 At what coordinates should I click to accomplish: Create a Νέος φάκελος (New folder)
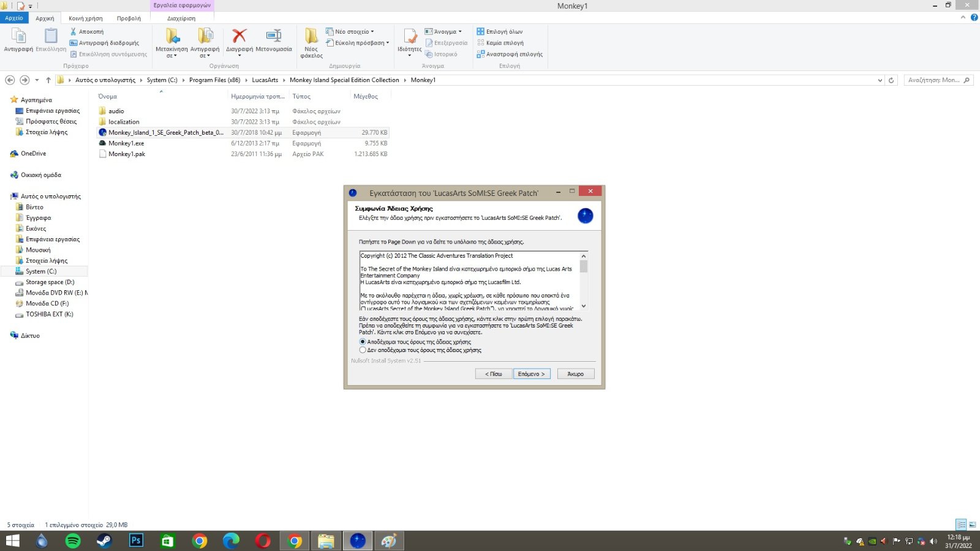(311, 43)
